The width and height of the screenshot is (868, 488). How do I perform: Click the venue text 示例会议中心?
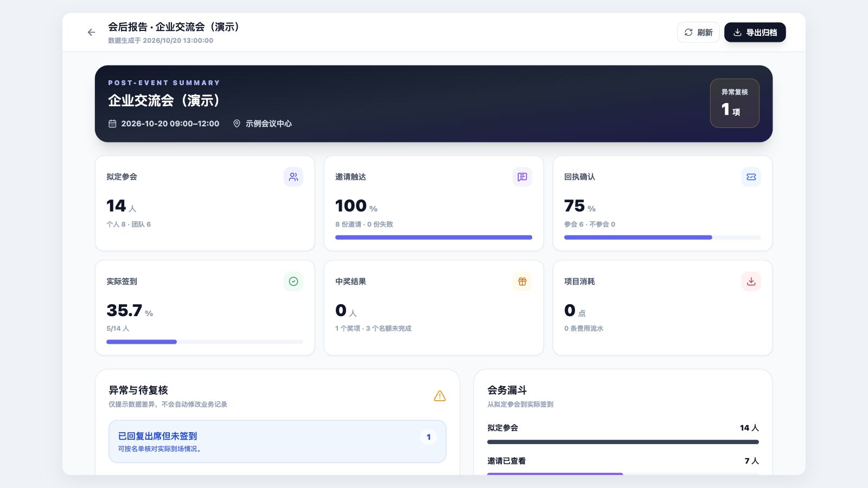pyautogui.click(x=269, y=124)
